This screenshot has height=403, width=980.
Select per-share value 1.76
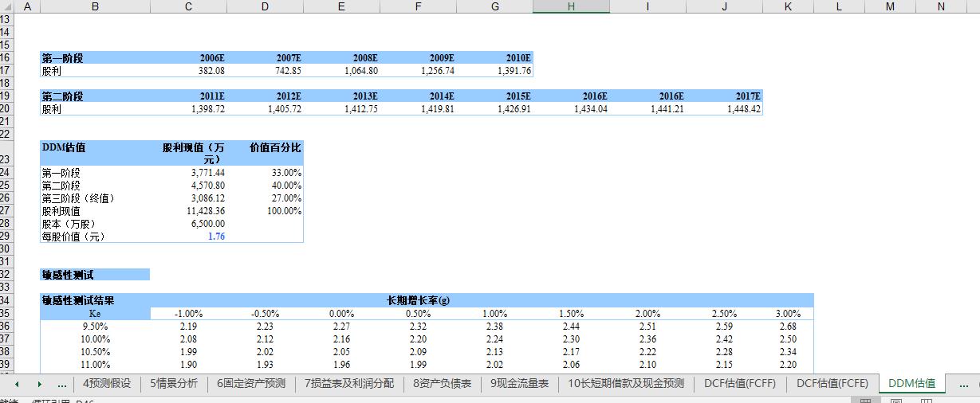coord(188,236)
